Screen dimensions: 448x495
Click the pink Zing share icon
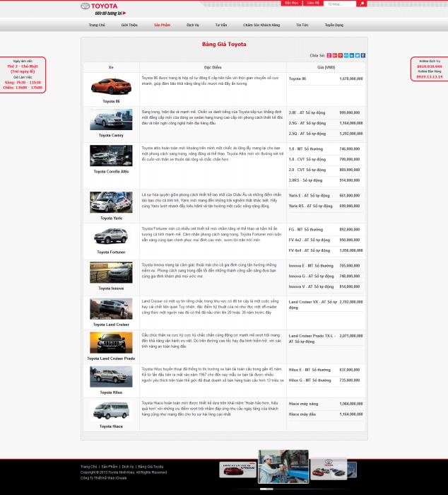pos(329,55)
